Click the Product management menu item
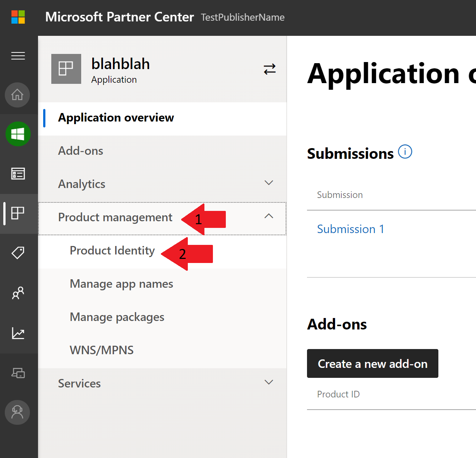Screen dimensions: 476x458 [162, 218]
